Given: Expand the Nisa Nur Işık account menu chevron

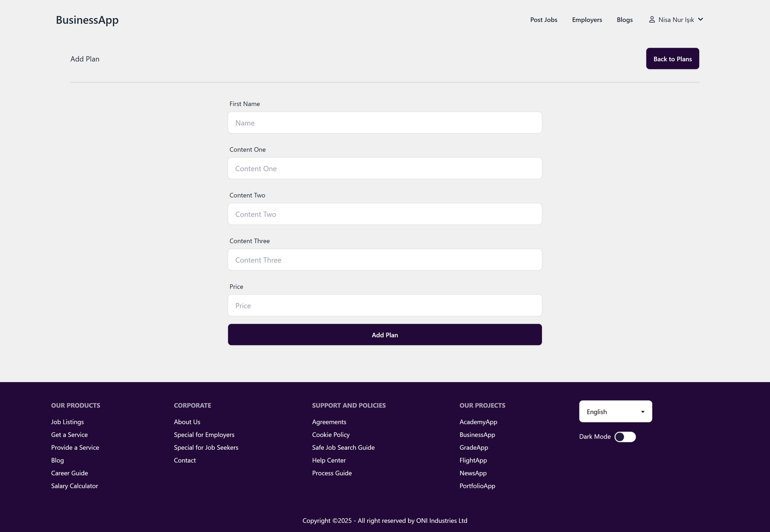Looking at the screenshot, I should [x=701, y=20].
